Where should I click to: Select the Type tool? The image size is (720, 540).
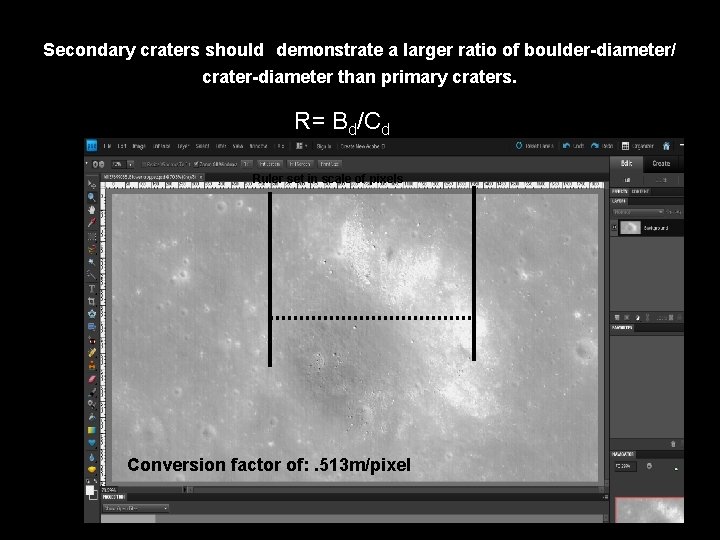pyautogui.click(x=91, y=288)
